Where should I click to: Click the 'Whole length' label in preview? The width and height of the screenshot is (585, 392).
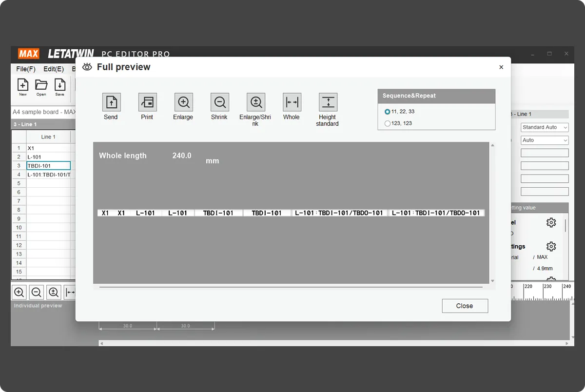[123, 156]
